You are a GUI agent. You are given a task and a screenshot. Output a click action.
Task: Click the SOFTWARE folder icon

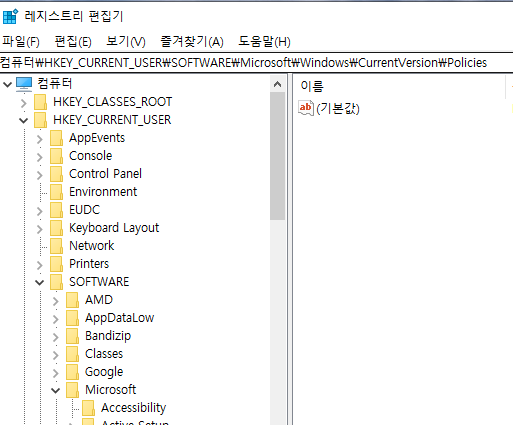point(56,282)
